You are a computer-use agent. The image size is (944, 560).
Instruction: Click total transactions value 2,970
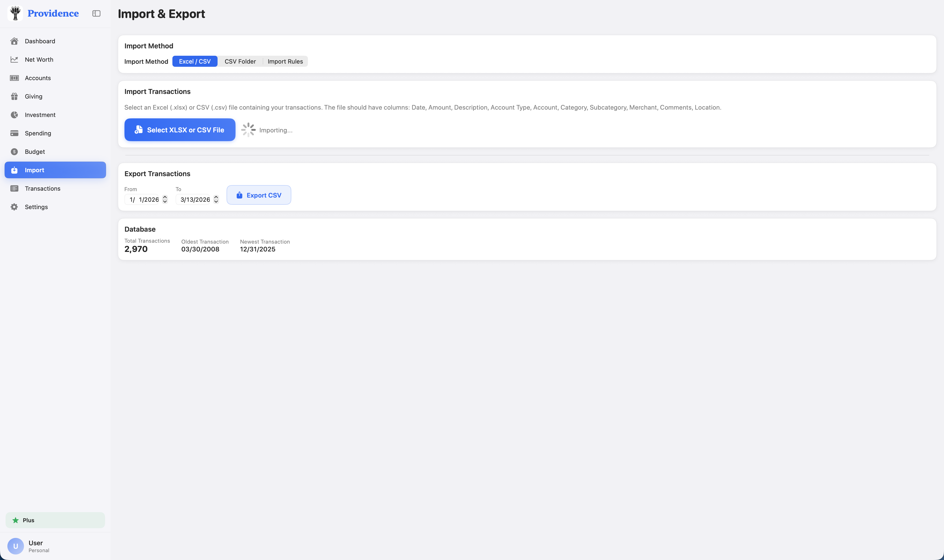[x=136, y=249]
